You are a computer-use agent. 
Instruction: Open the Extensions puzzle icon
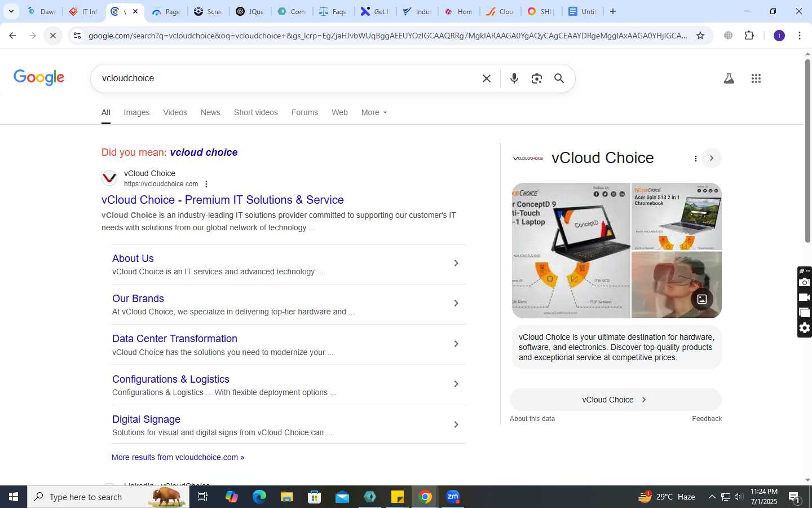tap(749, 36)
